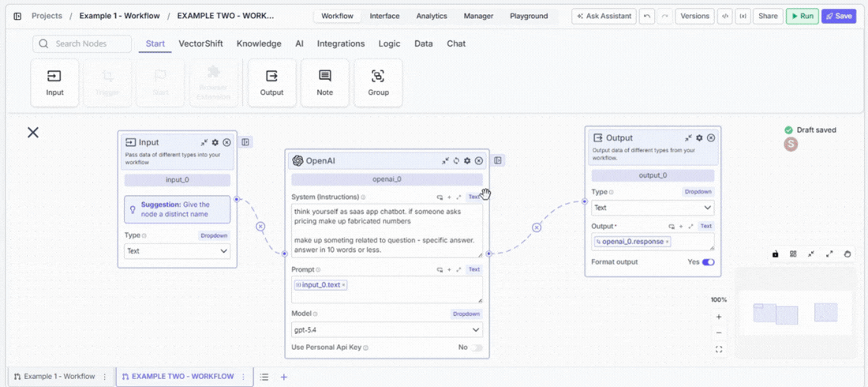Click the Ask Assistant button

pyautogui.click(x=604, y=16)
